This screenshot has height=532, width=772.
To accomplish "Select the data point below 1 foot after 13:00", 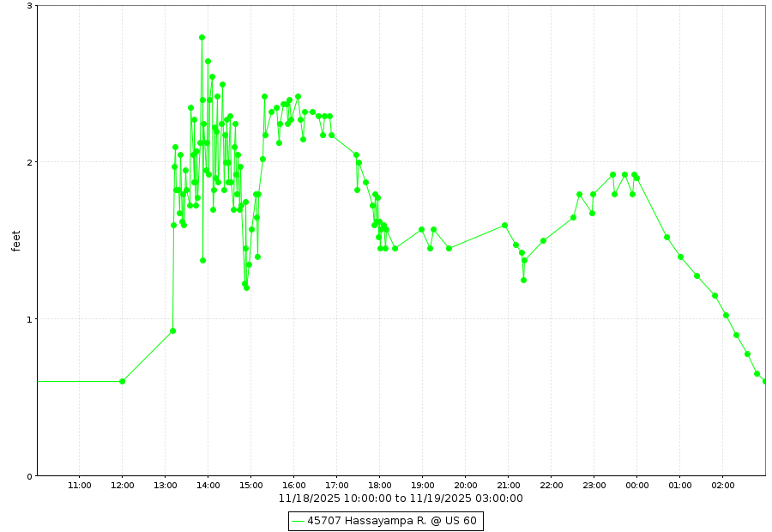I will 172,331.
